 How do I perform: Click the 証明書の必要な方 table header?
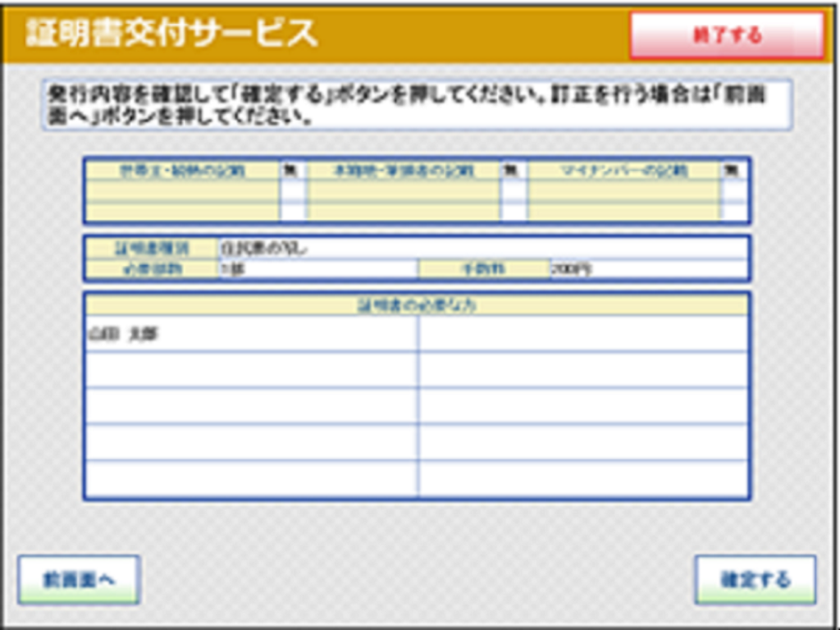coord(417,305)
